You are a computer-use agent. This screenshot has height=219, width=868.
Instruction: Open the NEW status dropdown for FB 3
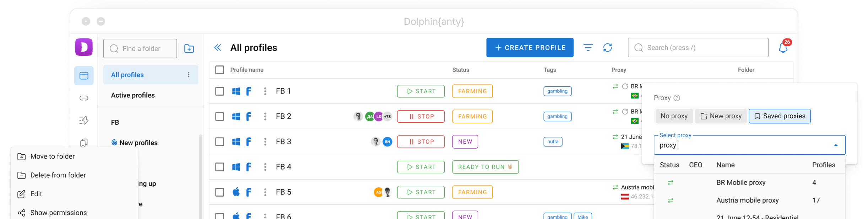click(465, 142)
